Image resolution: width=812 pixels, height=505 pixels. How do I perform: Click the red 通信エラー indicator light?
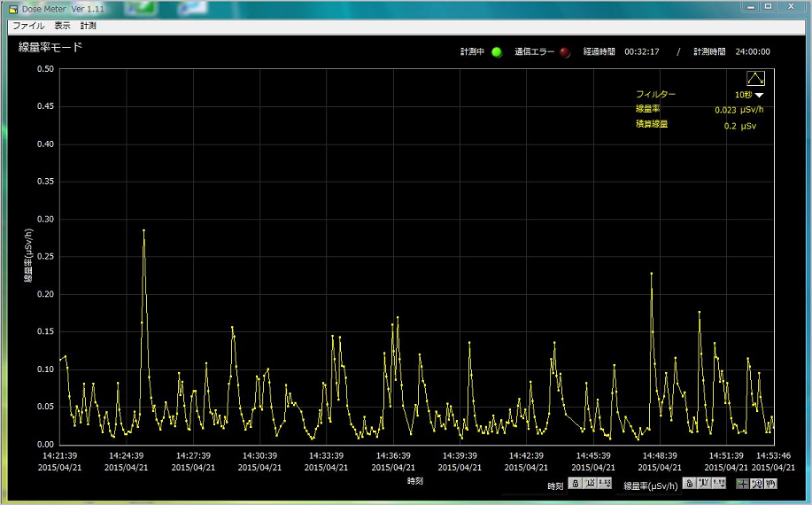click(565, 52)
